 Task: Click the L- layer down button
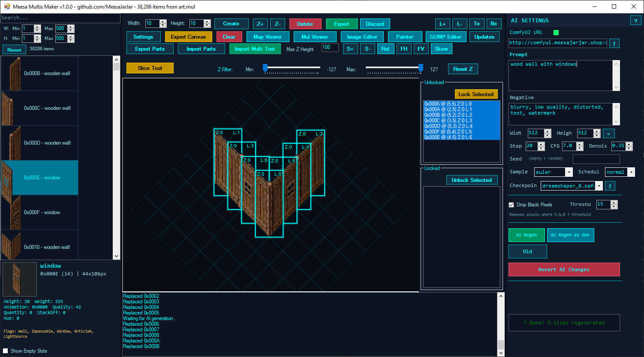click(x=460, y=24)
